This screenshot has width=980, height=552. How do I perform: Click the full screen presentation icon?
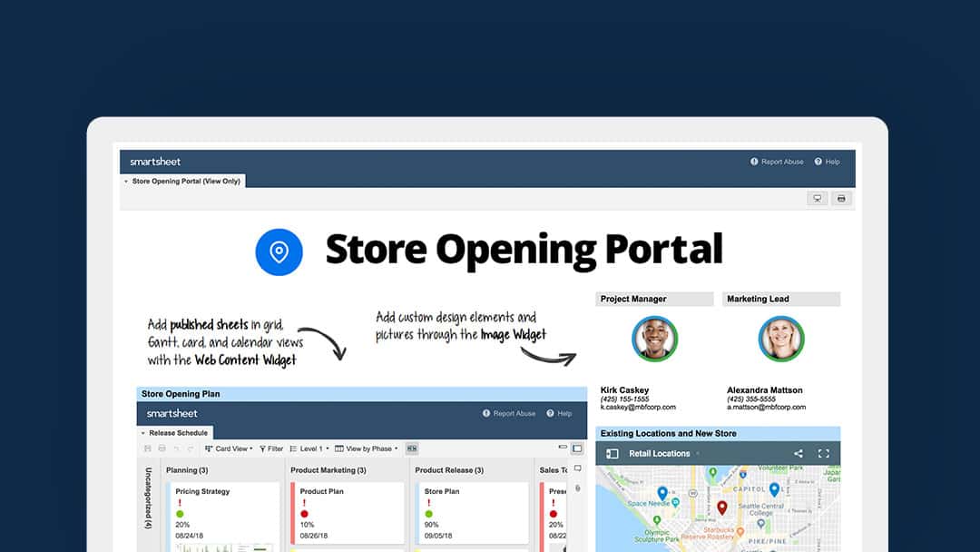point(818,198)
